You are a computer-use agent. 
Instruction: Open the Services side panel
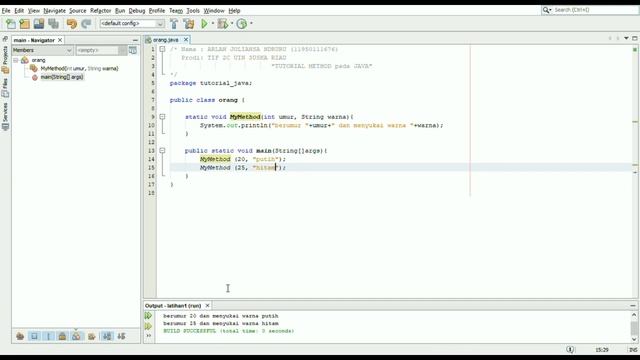[5, 116]
